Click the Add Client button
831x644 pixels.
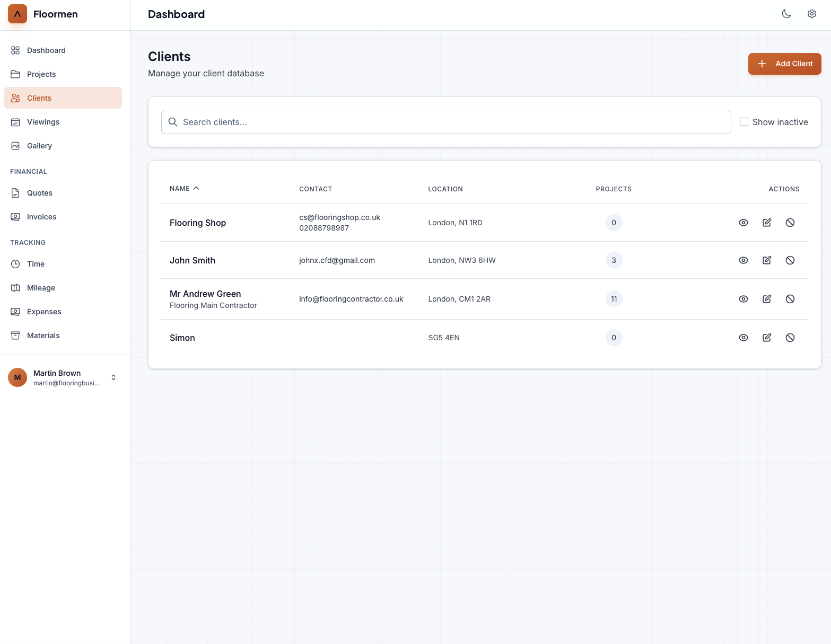pos(784,64)
